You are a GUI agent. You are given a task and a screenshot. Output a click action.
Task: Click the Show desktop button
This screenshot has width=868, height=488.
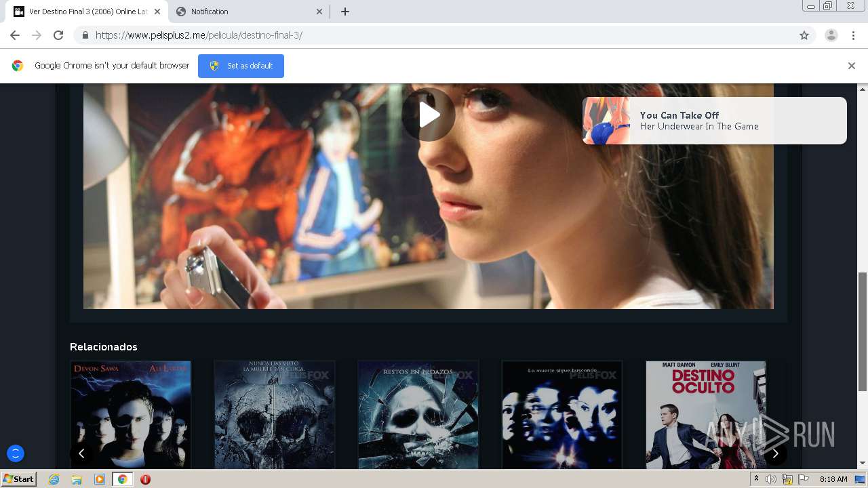861,479
